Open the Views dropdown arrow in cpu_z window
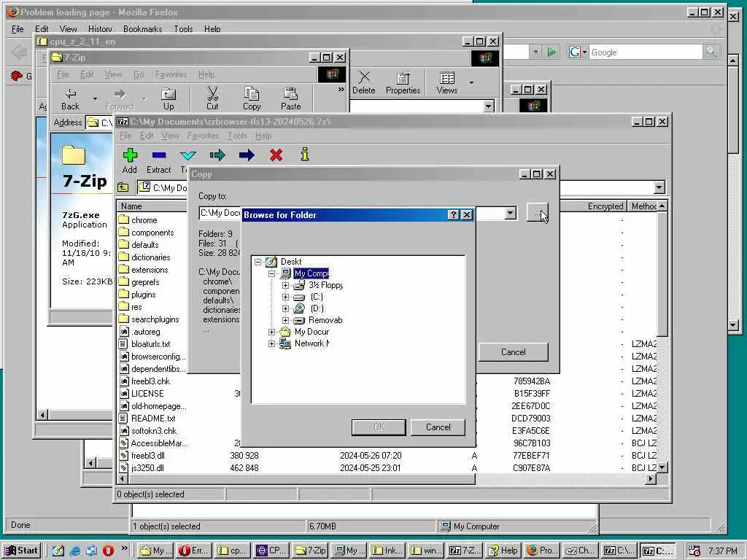The image size is (747, 560). (x=472, y=83)
